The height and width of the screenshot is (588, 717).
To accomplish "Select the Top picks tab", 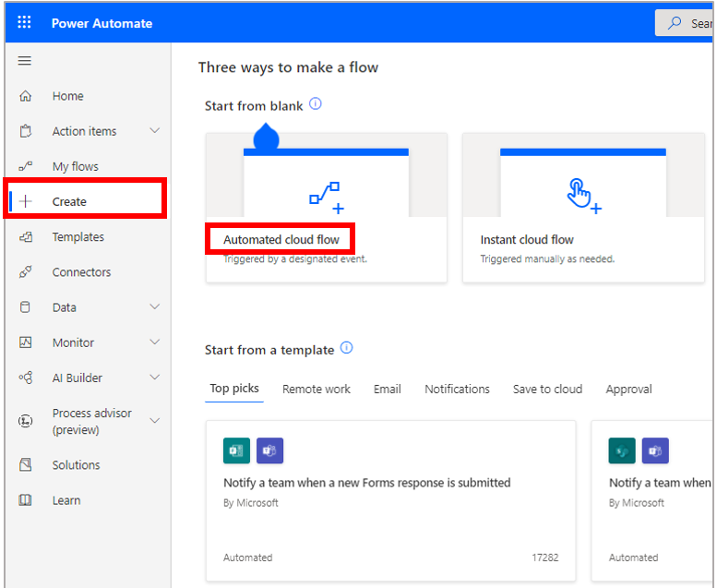I will pos(234,389).
